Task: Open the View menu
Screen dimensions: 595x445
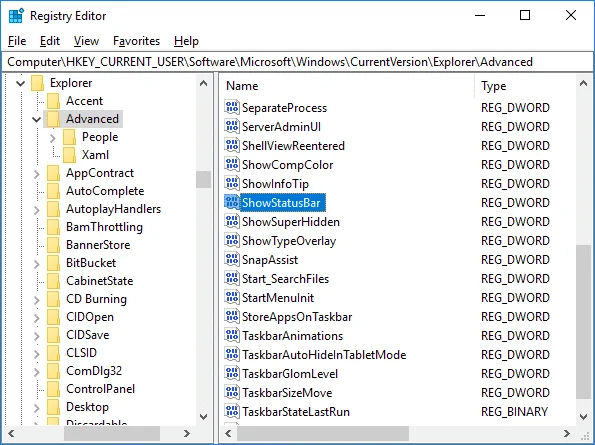Action: (x=86, y=41)
